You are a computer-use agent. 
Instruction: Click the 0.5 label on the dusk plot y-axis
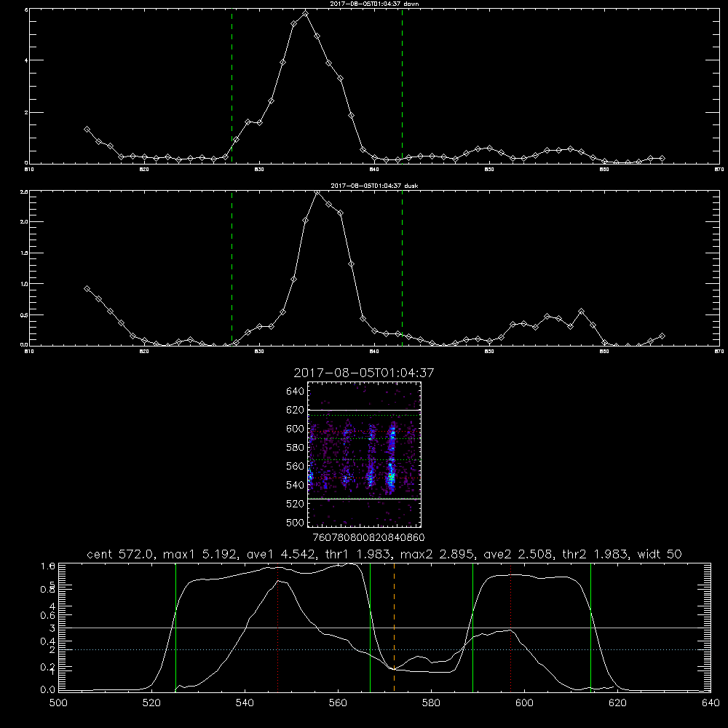pos(24,314)
